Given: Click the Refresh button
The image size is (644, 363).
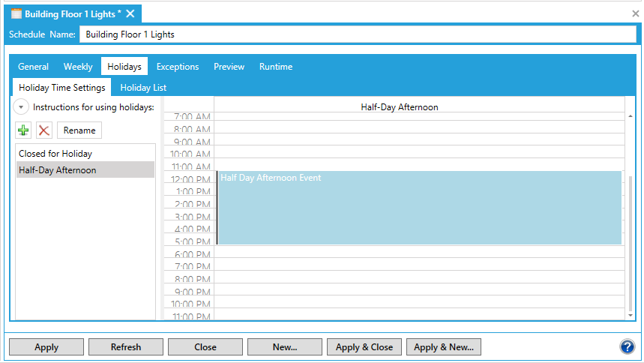Looking at the screenshot, I should (126, 347).
